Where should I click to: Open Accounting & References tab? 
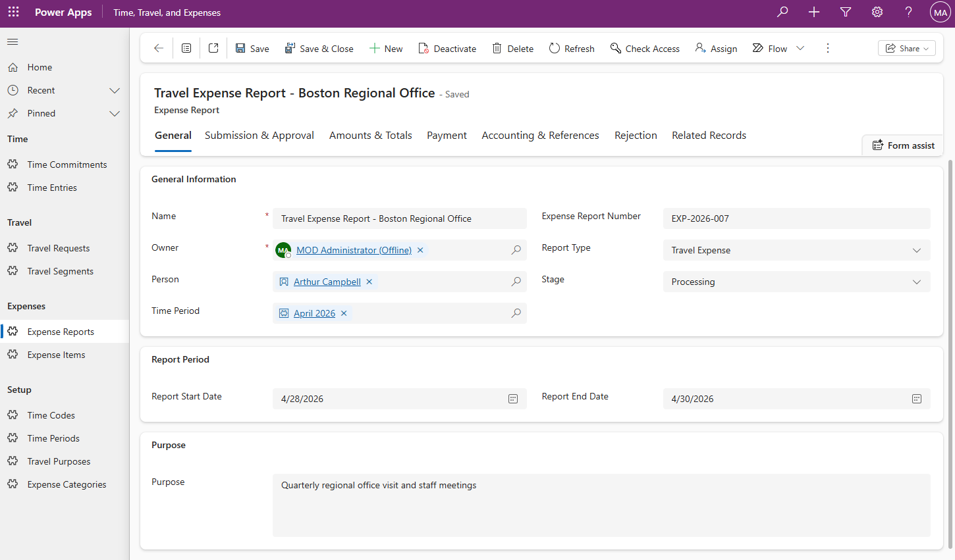coord(540,136)
